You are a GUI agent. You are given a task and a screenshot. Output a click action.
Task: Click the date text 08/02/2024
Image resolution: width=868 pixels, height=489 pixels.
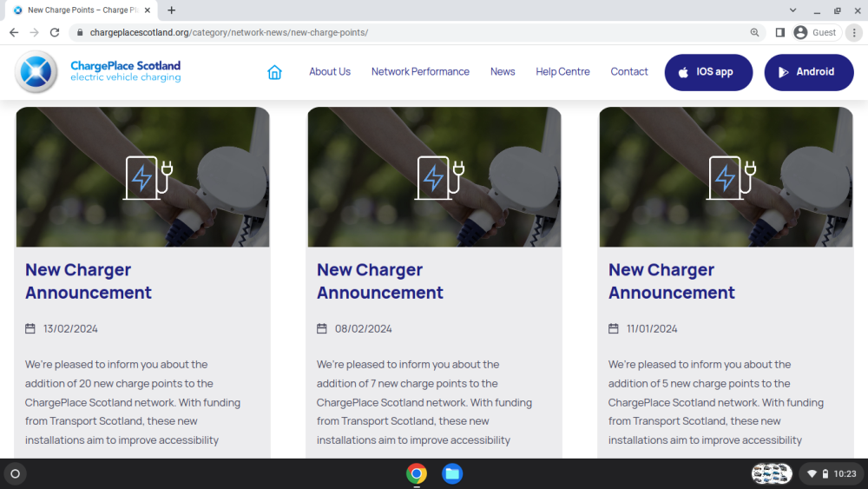tap(363, 329)
